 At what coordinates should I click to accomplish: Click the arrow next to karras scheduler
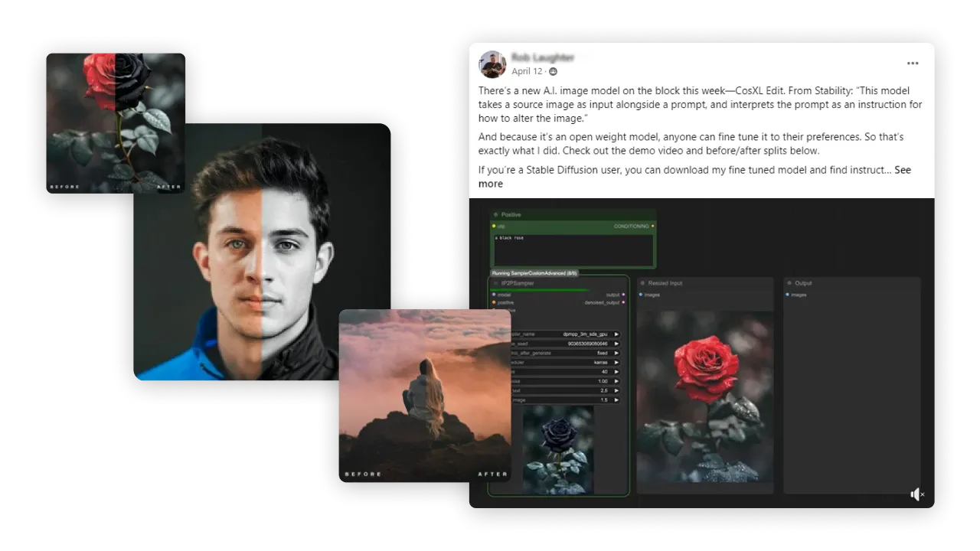click(616, 363)
